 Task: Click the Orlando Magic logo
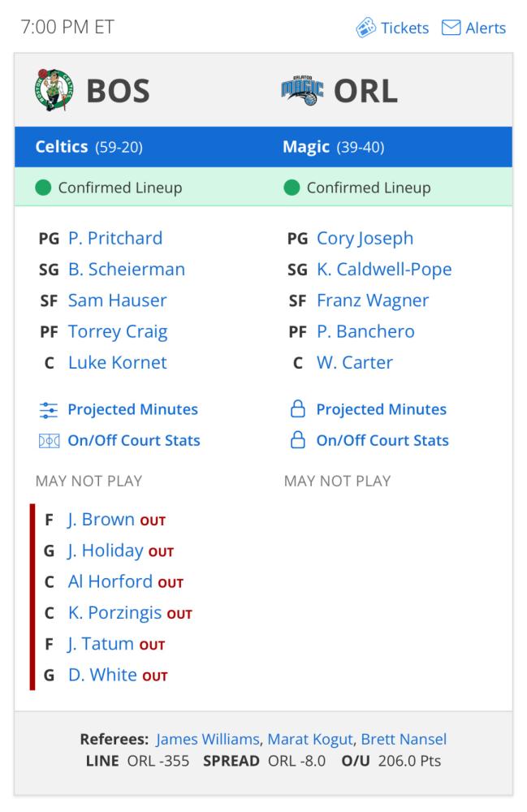click(x=302, y=91)
